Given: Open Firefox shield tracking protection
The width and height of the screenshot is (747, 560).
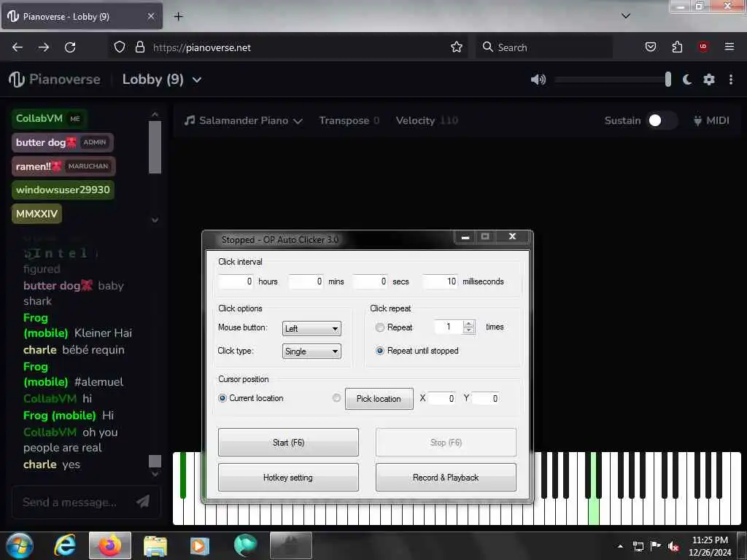Looking at the screenshot, I should click(120, 47).
